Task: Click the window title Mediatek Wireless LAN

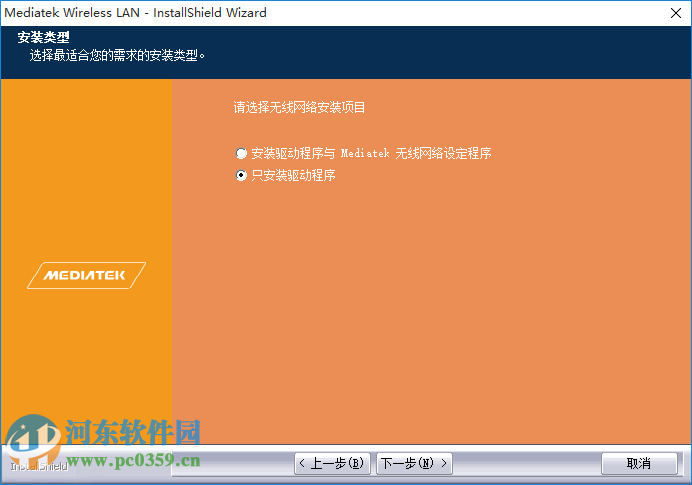Action: (72, 12)
